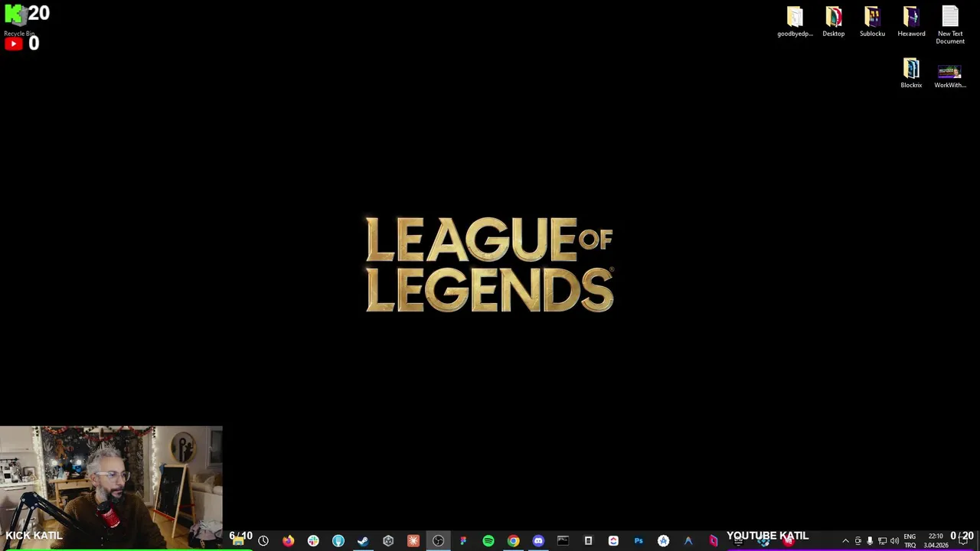Open Figma from the taskbar
The image size is (980, 551).
[463, 541]
